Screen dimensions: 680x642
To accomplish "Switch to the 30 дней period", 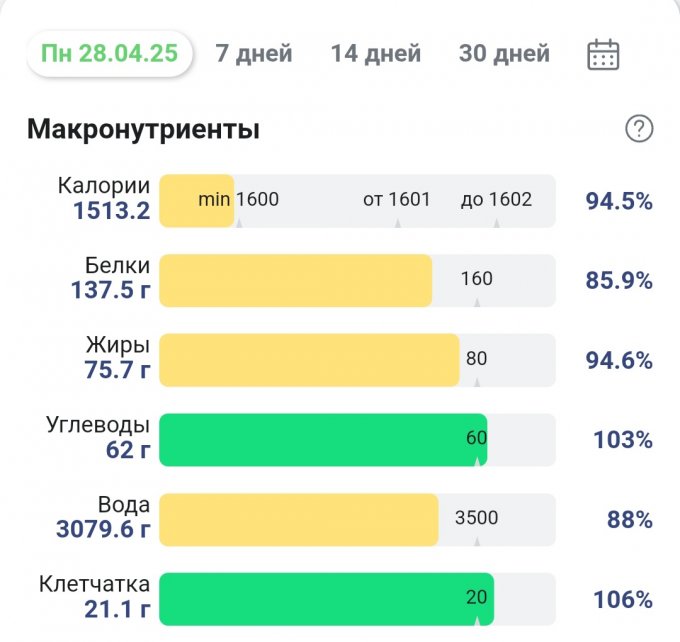I will [x=504, y=53].
